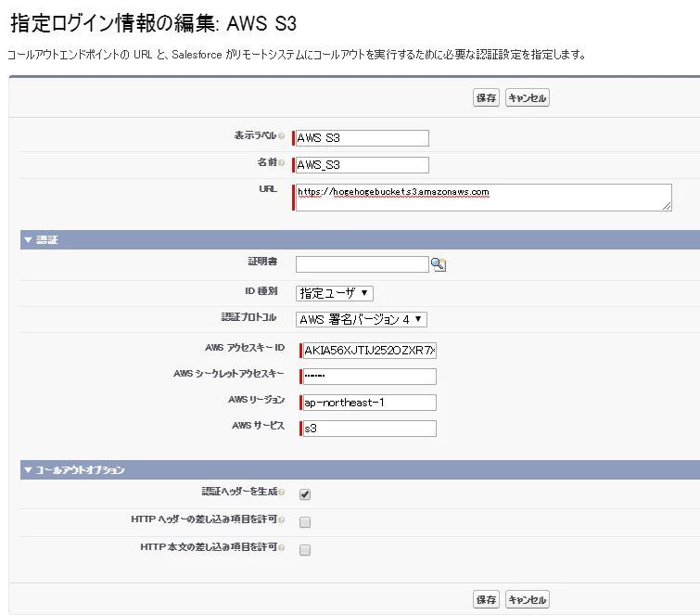
Task: Click the page title 指定ログイン情報の編集: AWS S3
Action: click(153, 23)
